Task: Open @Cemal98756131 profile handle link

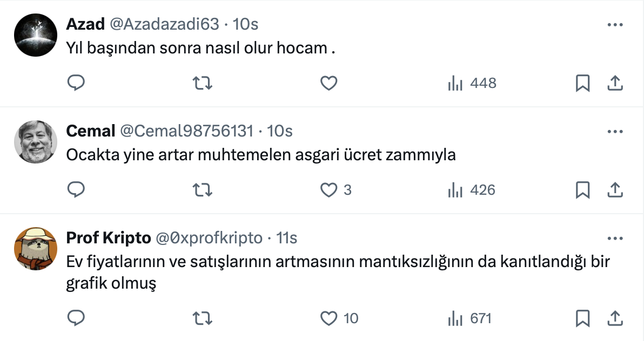Action: coord(186,131)
